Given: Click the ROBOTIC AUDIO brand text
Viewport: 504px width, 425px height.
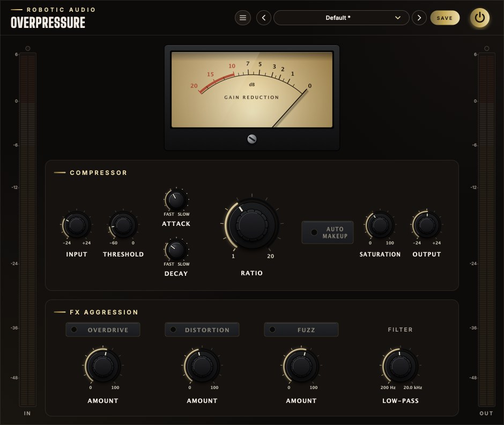Looking at the screenshot, I should click(61, 10).
